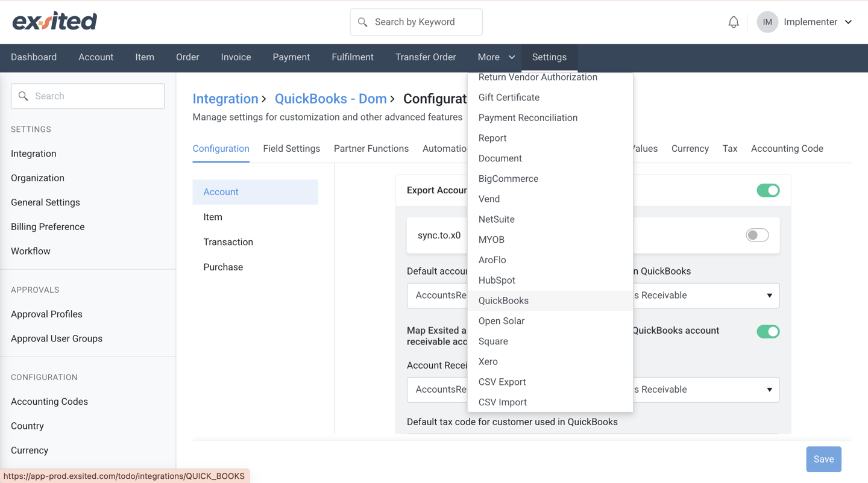Select Account in the configuration side list
The height and width of the screenshot is (483, 868).
(255, 192)
